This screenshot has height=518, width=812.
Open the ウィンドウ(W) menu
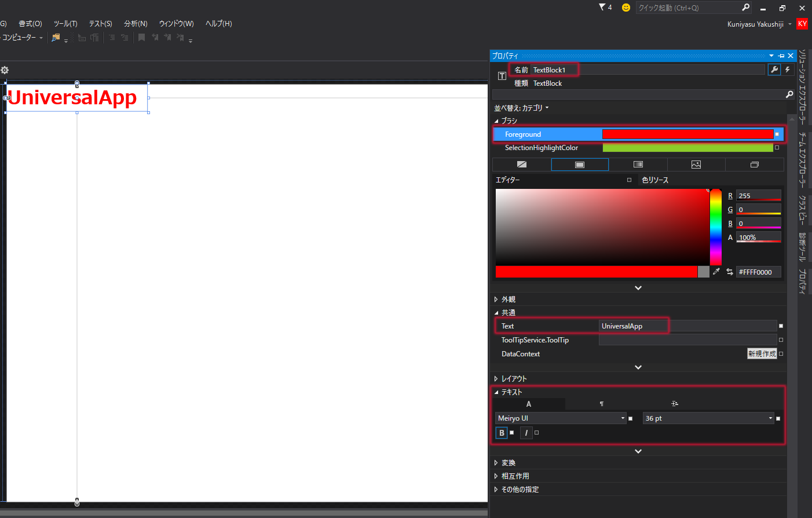click(177, 24)
